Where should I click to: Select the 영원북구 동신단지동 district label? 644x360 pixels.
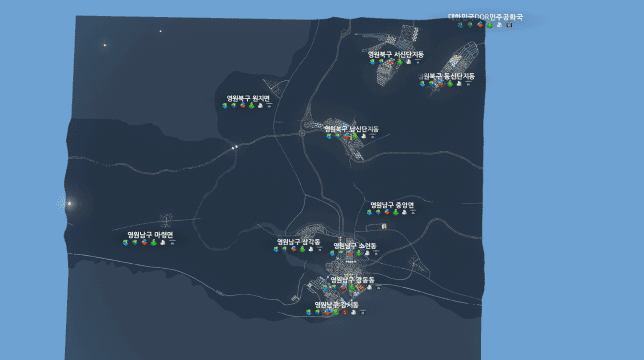pyautogui.click(x=446, y=76)
